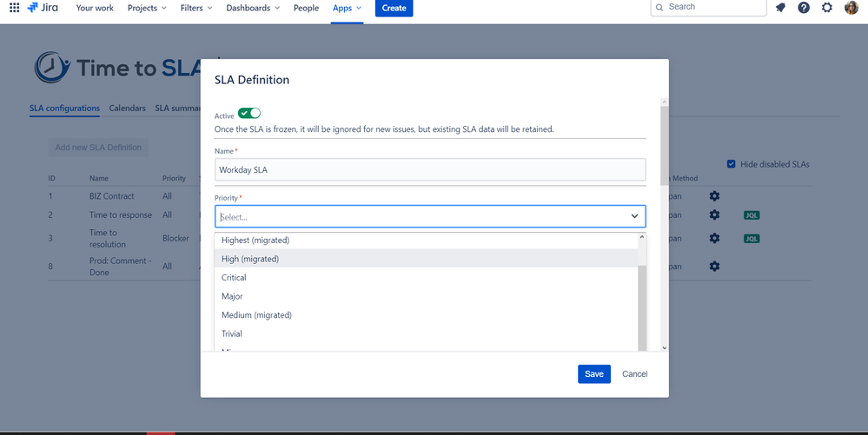
Task: Select Highest (migrated) priority option
Action: click(x=427, y=241)
